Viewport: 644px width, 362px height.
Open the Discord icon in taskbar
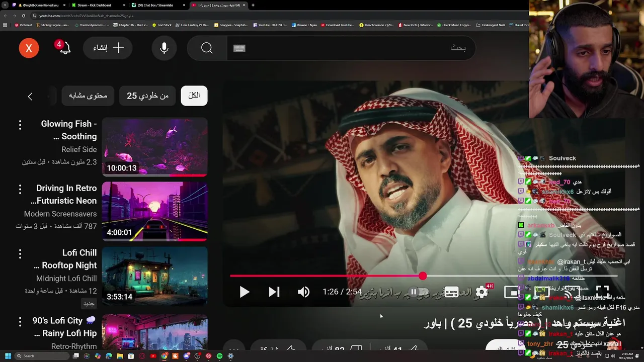click(187, 356)
